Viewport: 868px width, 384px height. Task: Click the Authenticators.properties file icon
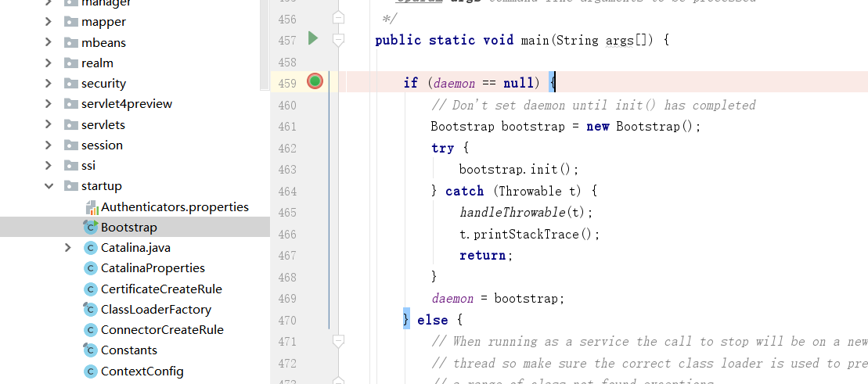[92, 207]
